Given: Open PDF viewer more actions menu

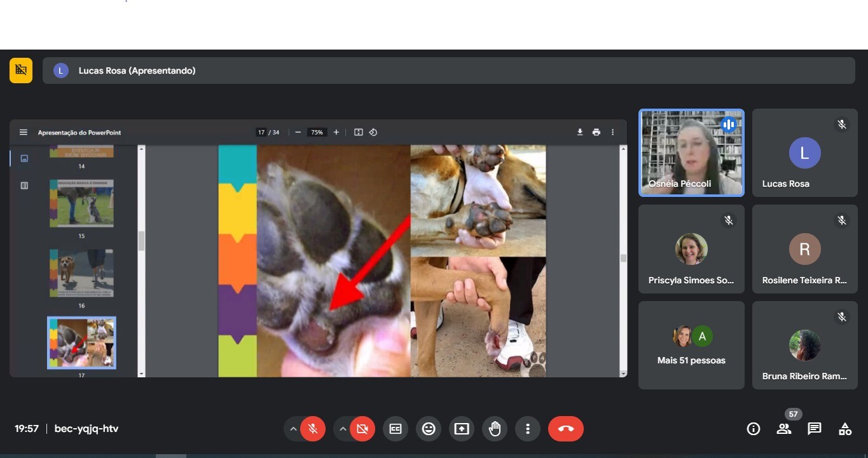Looking at the screenshot, I should click(x=613, y=132).
